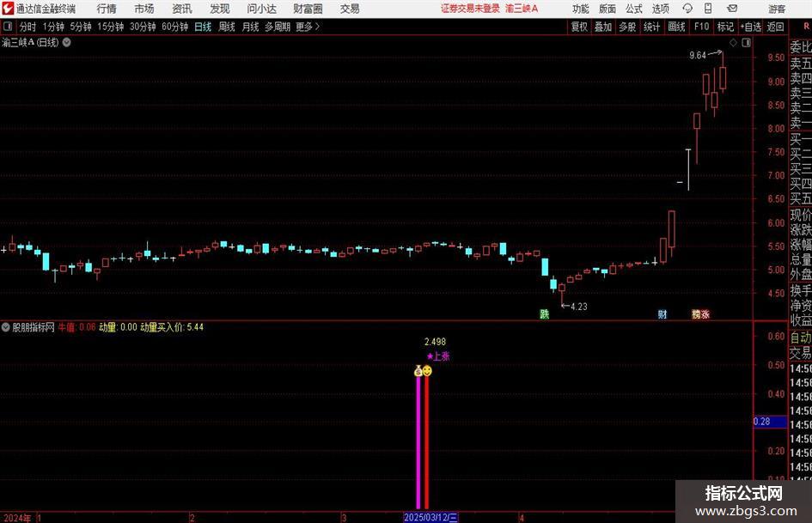Viewport: 812px width, 523px height.
Task: Click the mobile phone icon
Action: click(x=708, y=9)
